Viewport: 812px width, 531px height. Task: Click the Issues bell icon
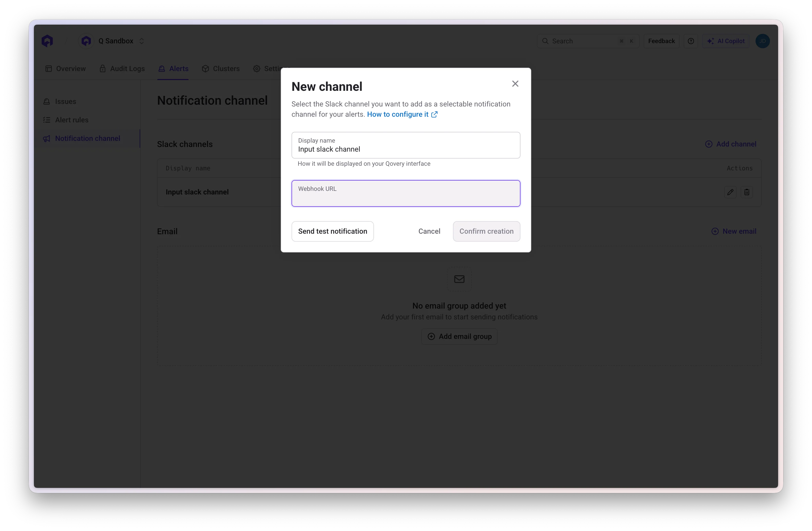pyautogui.click(x=47, y=102)
